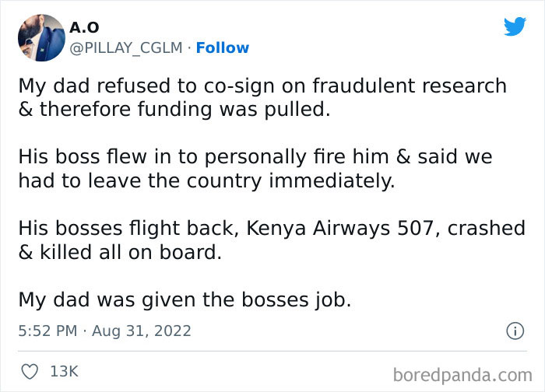Click '& therefore funding was pulled' line
The height and width of the screenshot is (392, 545).
pyautogui.click(x=174, y=109)
